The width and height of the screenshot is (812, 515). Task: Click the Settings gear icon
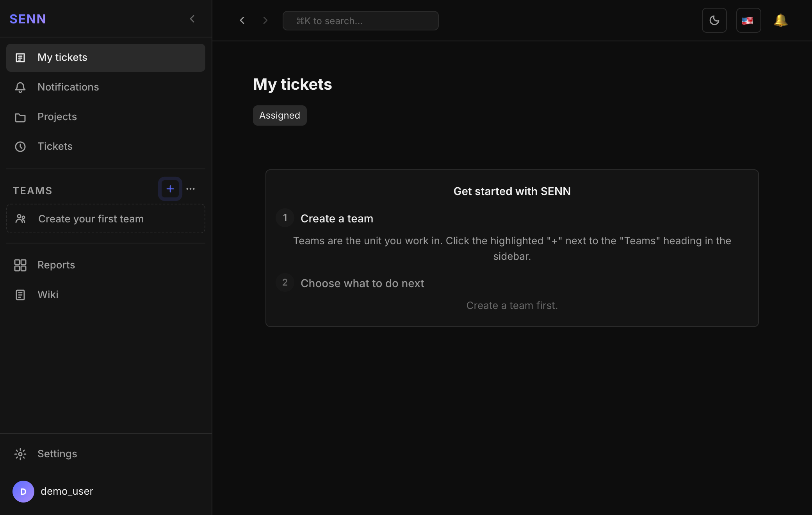[20, 454]
